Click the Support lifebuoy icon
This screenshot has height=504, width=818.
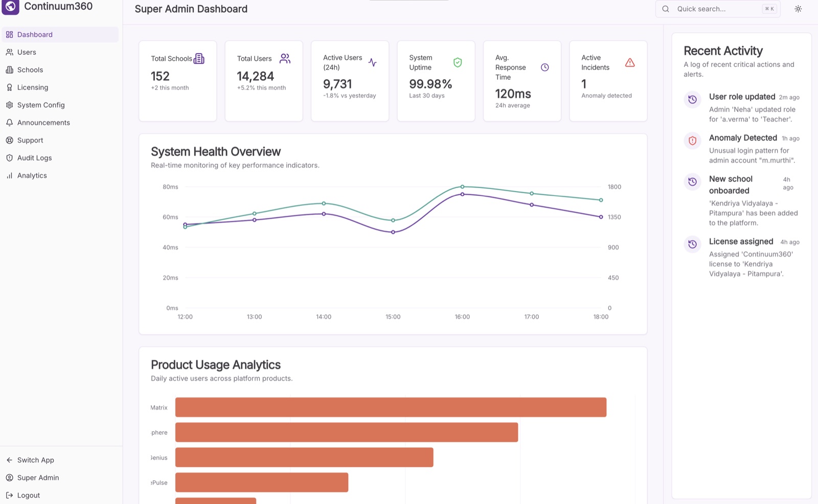pos(9,141)
